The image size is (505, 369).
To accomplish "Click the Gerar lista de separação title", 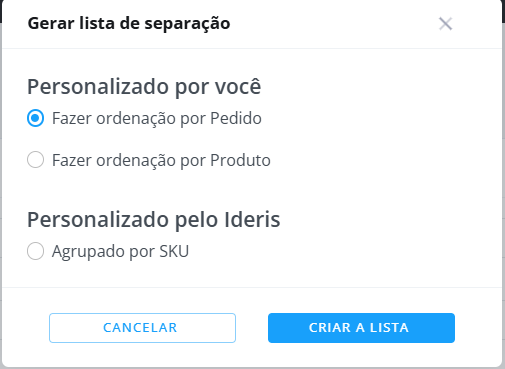I will (x=129, y=23).
